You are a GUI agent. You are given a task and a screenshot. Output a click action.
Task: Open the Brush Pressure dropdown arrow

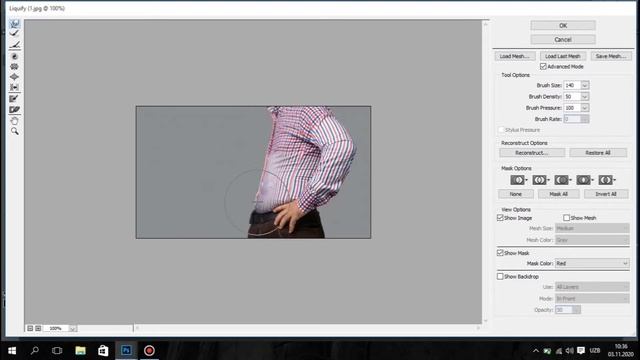[585, 108]
